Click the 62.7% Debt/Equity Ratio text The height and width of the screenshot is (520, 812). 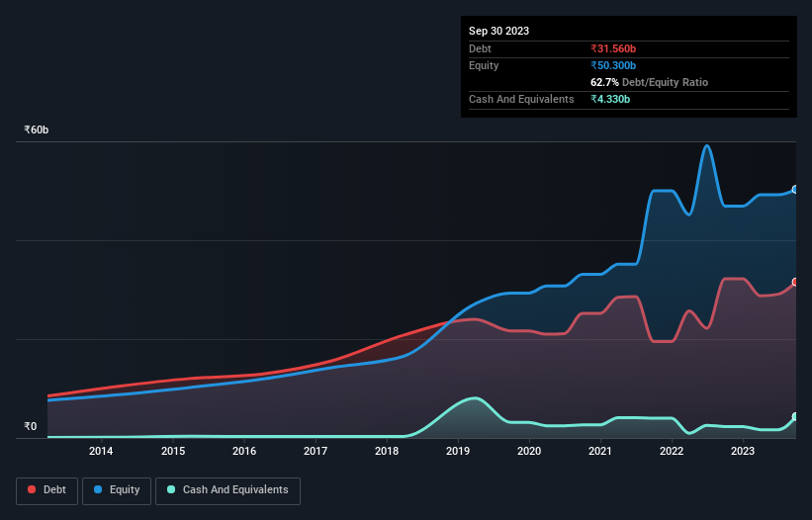[x=650, y=82]
